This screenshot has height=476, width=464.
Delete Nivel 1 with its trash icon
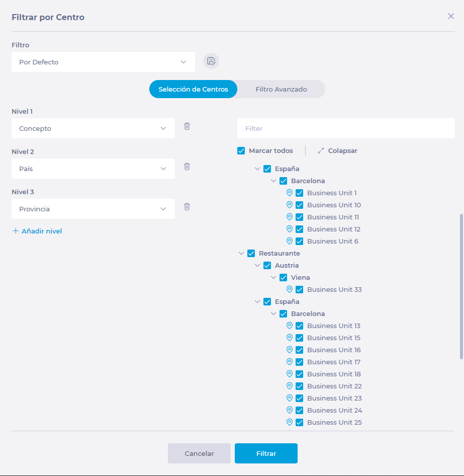click(x=187, y=126)
